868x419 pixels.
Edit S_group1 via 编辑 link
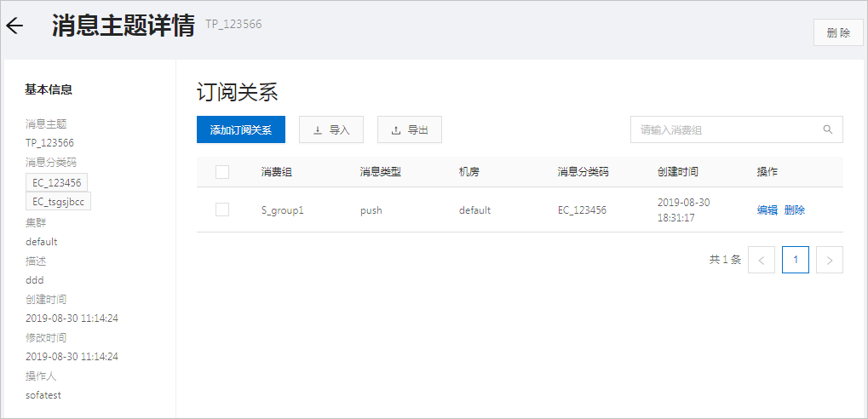pyautogui.click(x=767, y=209)
